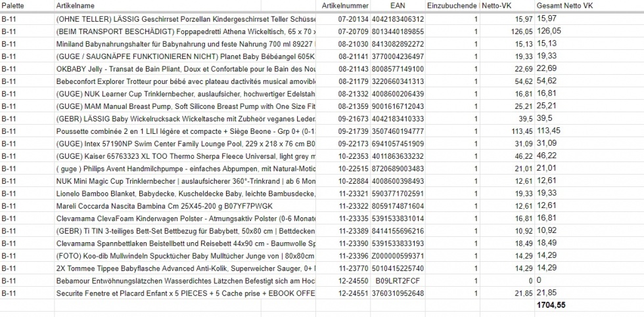Select the Gesamt Netto VK header
Viewport: 644px width, 317px height.
(x=589, y=6)
